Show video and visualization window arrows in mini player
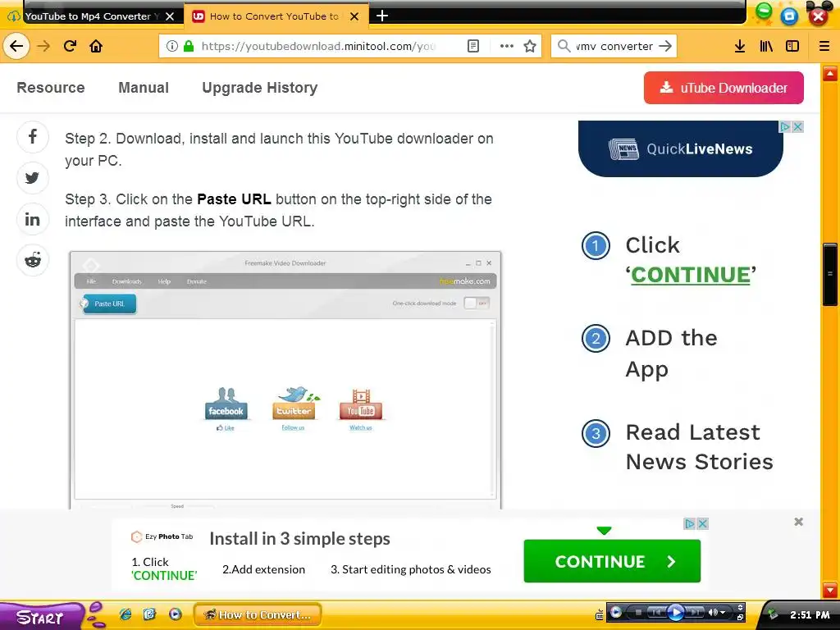 pos(741,608)
